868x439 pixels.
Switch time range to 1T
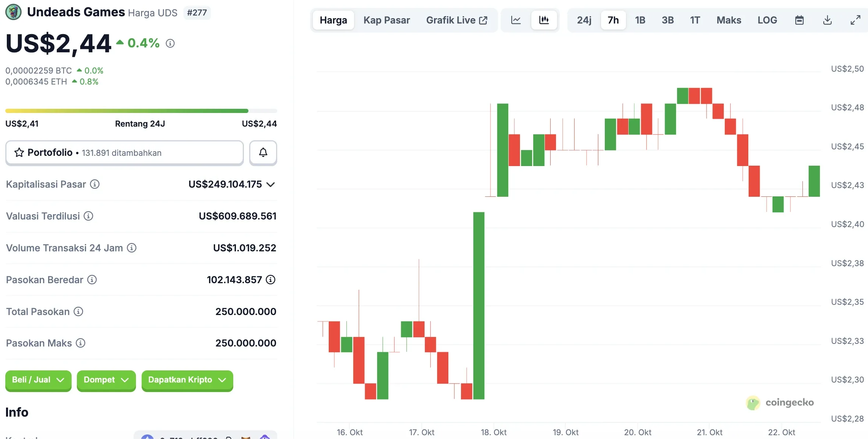pos(695,20)
